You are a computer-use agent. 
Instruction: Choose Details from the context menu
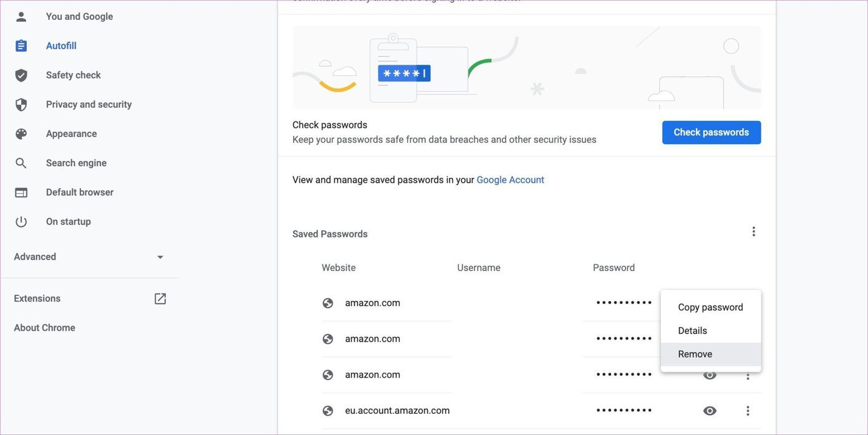point(711,331)
